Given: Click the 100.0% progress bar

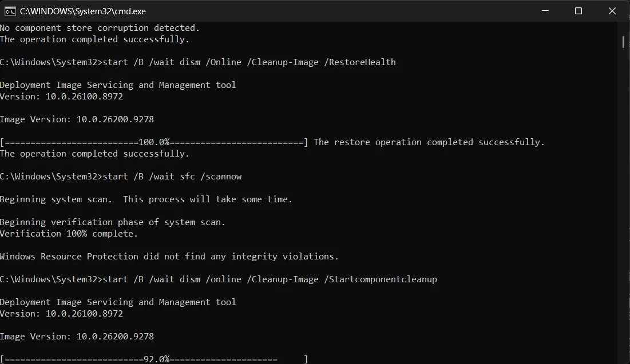Looking at the screenshot, I should click(x=154, y=142).
